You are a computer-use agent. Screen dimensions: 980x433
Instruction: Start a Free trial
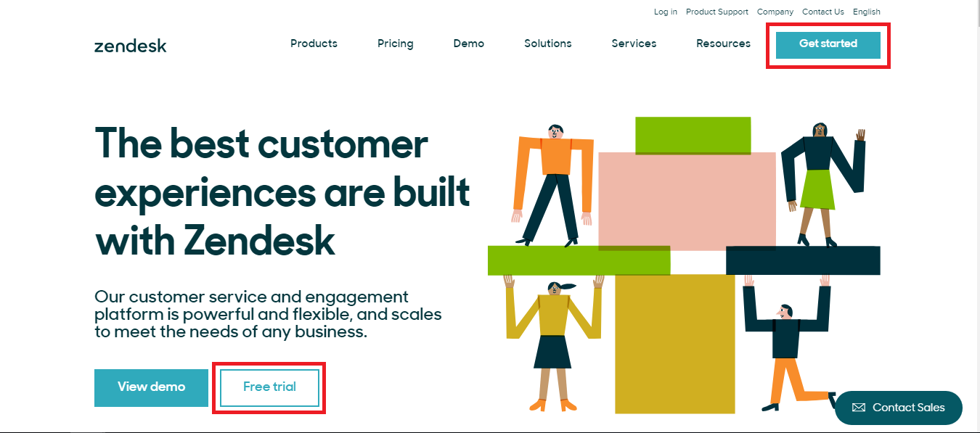click(x=269, y=387)
